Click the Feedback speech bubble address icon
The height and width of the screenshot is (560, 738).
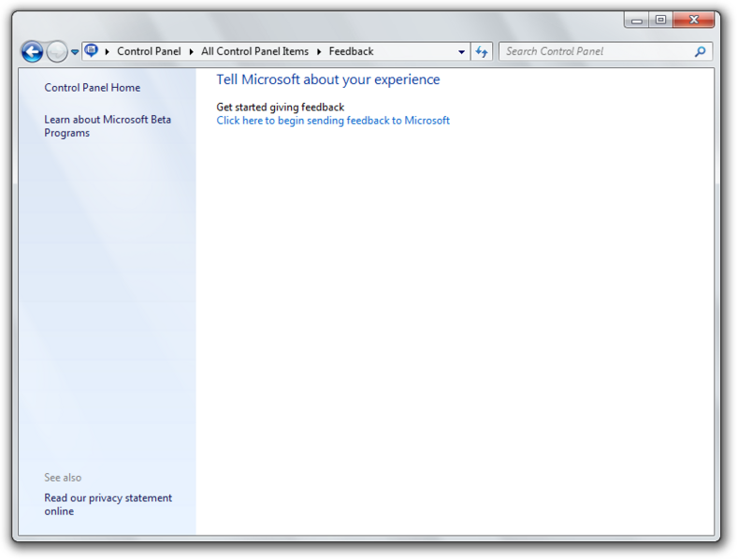click(x=92, y=50)
